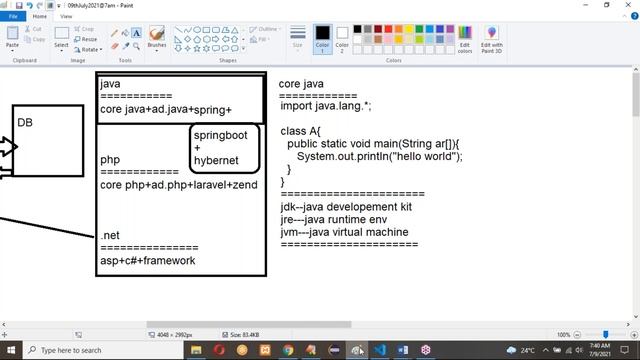This screenshot has height=360, width=640.
Task: Open the shape Fill dropdown
Action: [x=260, y=39]
